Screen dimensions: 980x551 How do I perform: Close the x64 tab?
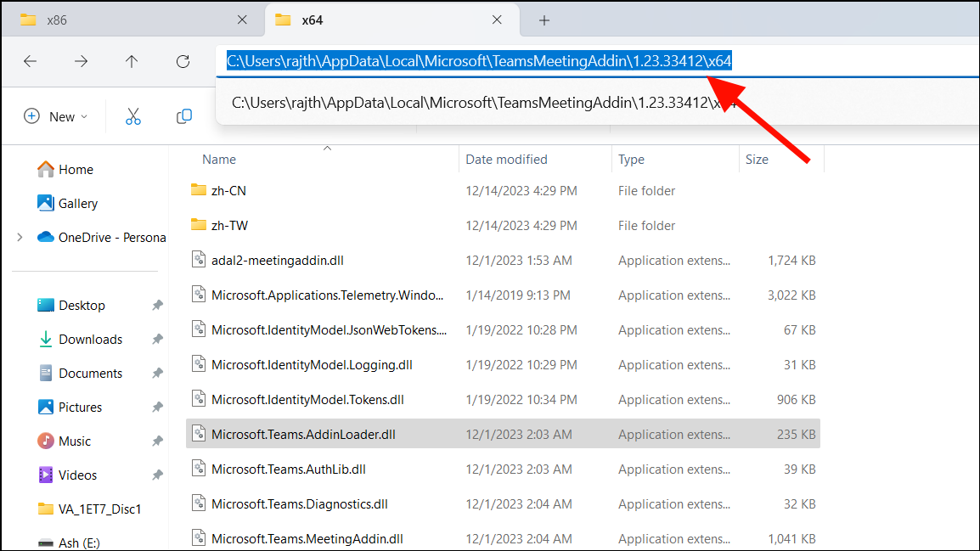(x=497, y=20)
